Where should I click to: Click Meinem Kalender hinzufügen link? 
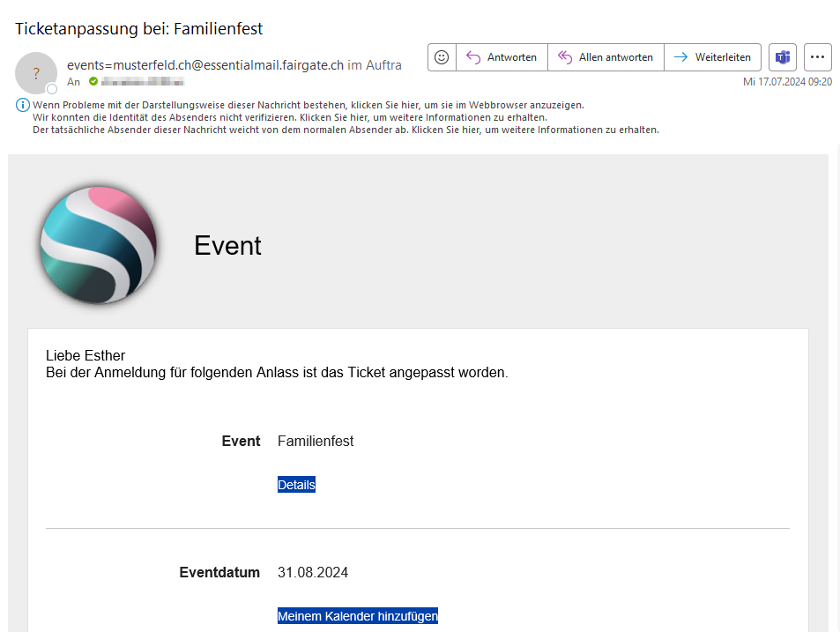(357, 616)
